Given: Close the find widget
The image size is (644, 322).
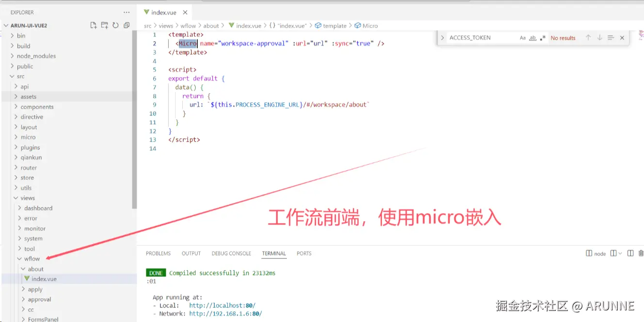Looking at the screenshot, I should (x=622, y=38).
